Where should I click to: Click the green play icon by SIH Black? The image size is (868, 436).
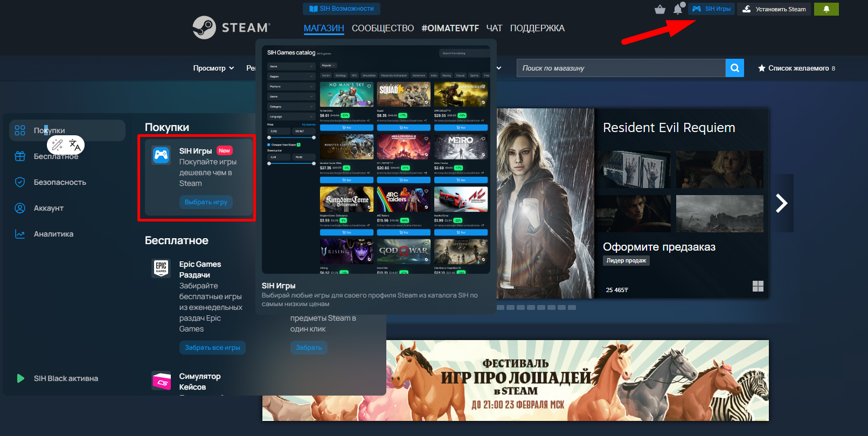click(x=20, y=378)
